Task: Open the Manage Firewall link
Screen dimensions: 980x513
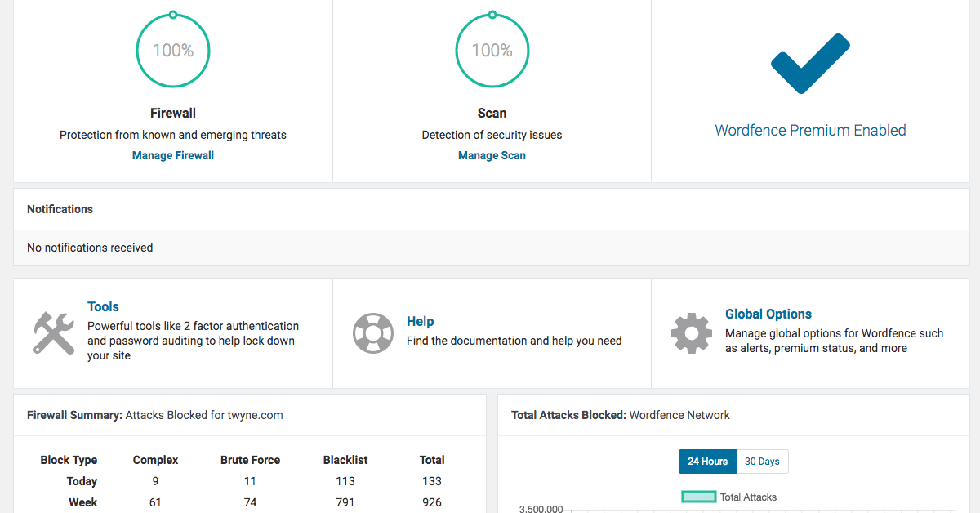Action: [173, 155]
